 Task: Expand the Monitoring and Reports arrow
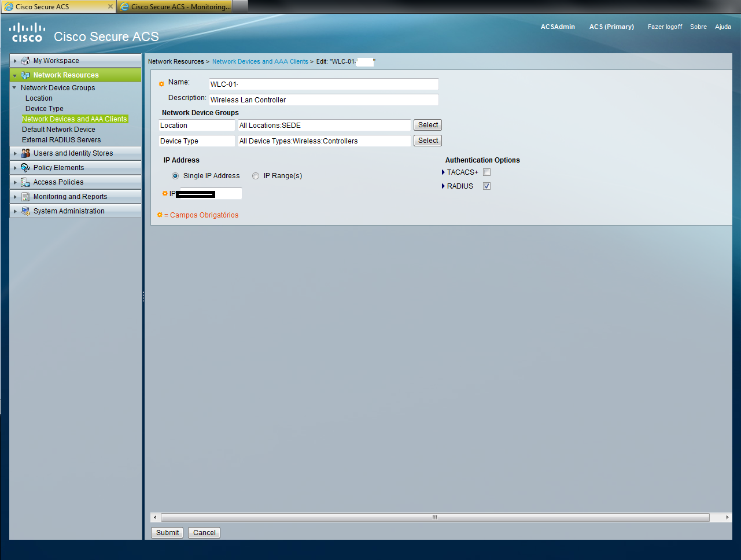pos(15,197)
